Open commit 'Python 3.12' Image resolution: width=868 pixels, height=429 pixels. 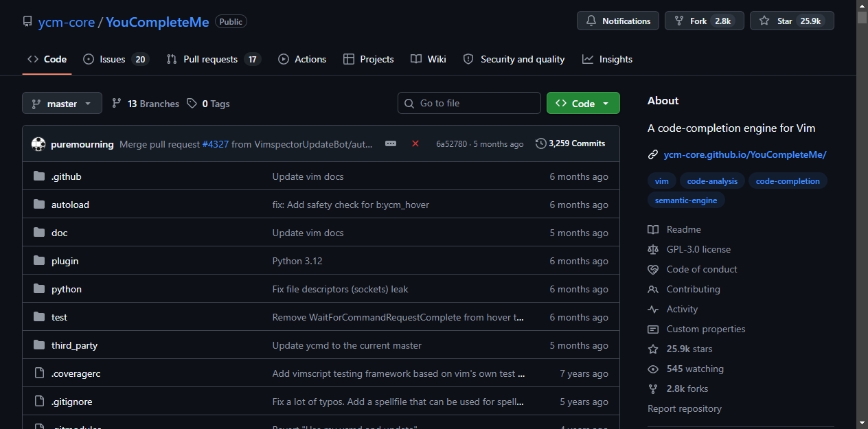(297, 261)
